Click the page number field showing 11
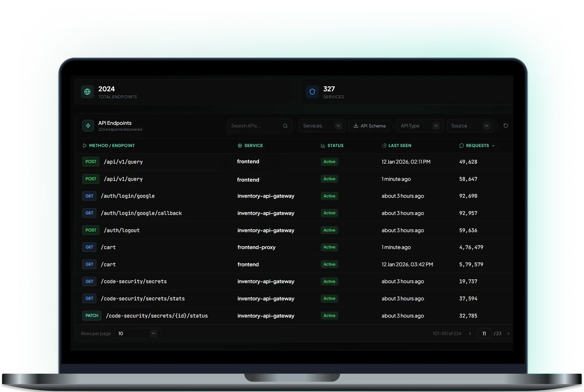 484,333
